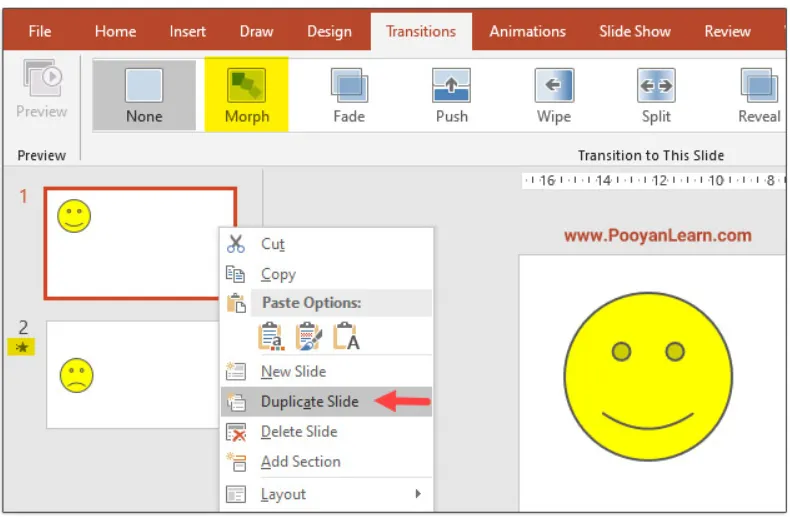Screen dimensions: 790x517
Task: Select the Split transition
Action: point(656,94)
